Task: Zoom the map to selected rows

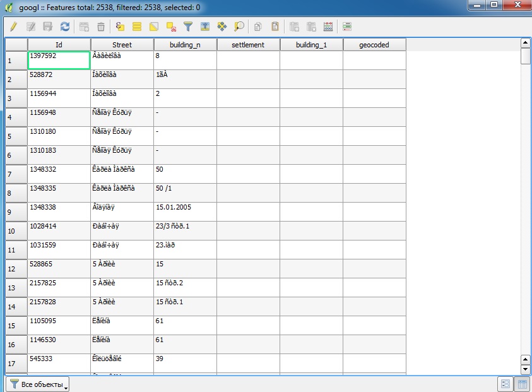Action: tap(239, 27)
